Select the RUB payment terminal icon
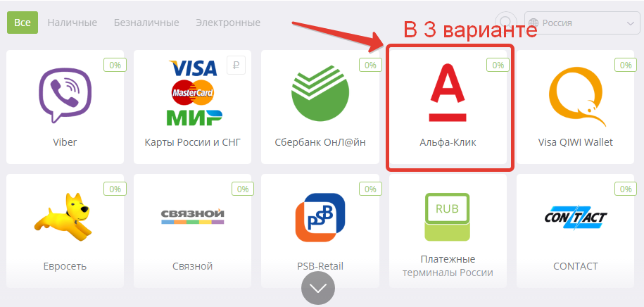 pyautogui.click(x=447, y=217)
